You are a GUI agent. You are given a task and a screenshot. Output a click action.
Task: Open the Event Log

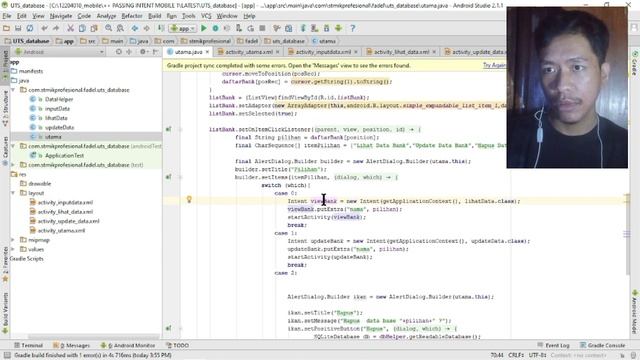[553, 345]
